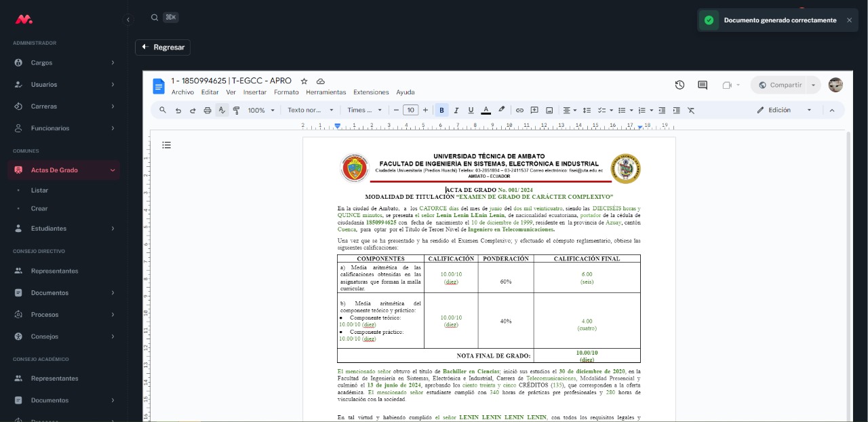
Task: Open the Crear link under Actas De Grado
Action: 39,209
